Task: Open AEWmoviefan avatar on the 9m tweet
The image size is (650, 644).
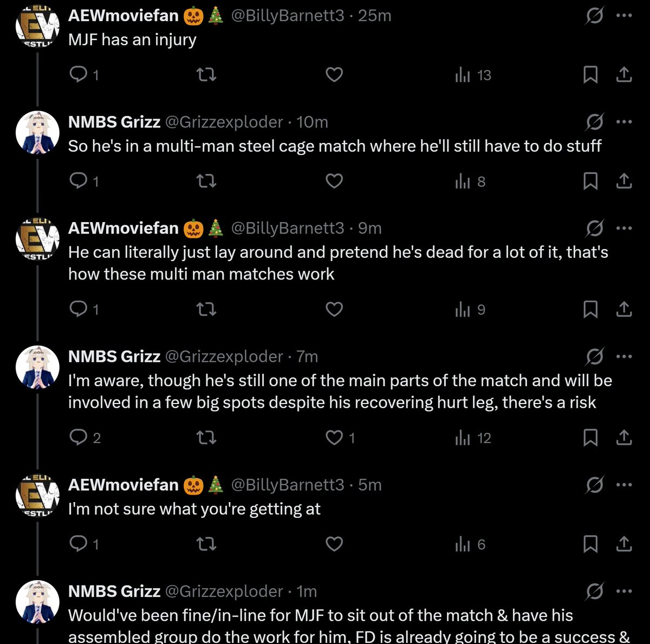Action: click(37, 239)
